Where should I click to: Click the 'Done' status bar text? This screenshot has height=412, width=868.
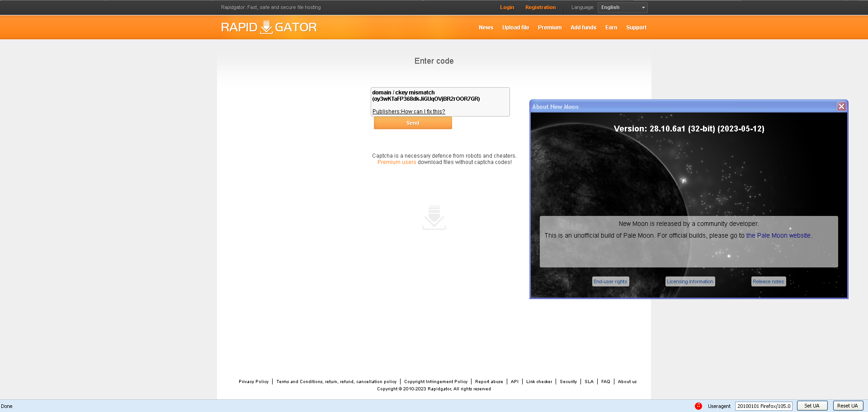(7, 406)
